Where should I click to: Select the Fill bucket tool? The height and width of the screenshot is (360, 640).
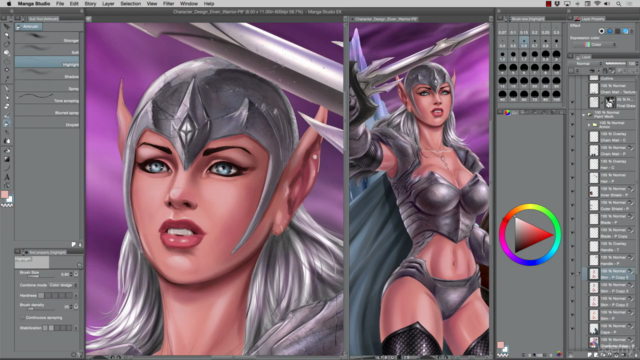tap(7, 151)
